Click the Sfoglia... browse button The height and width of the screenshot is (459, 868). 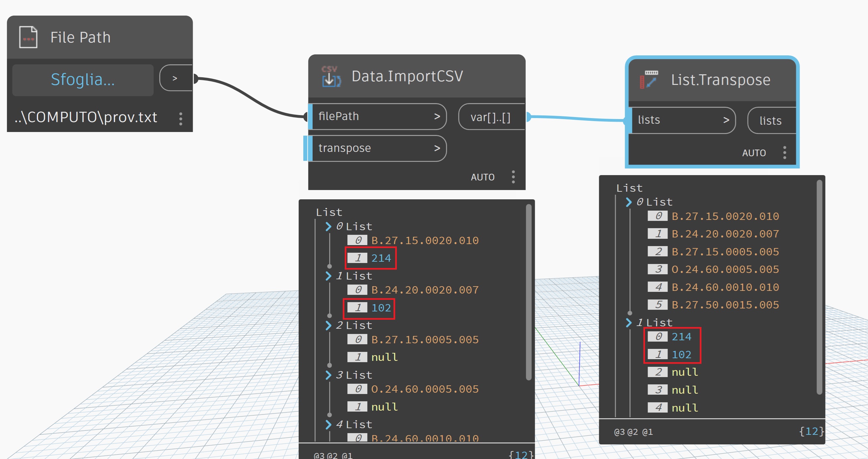pos(83,80)
